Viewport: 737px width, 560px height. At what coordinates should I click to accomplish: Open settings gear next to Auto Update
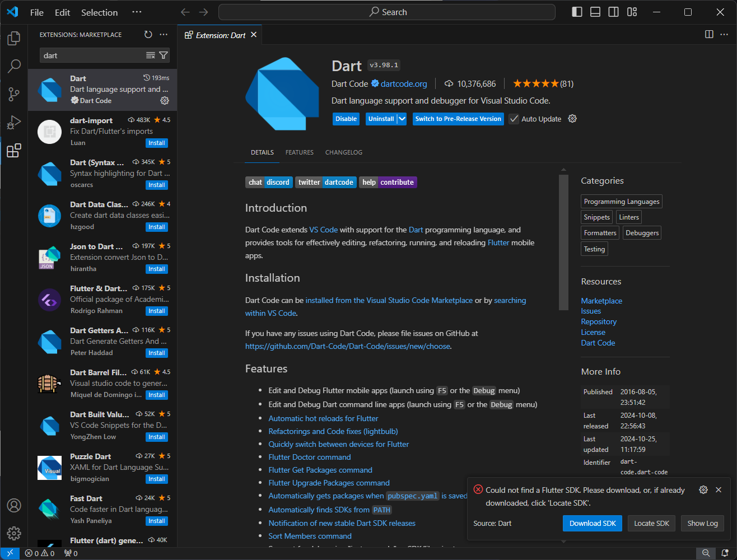[572, 119]
